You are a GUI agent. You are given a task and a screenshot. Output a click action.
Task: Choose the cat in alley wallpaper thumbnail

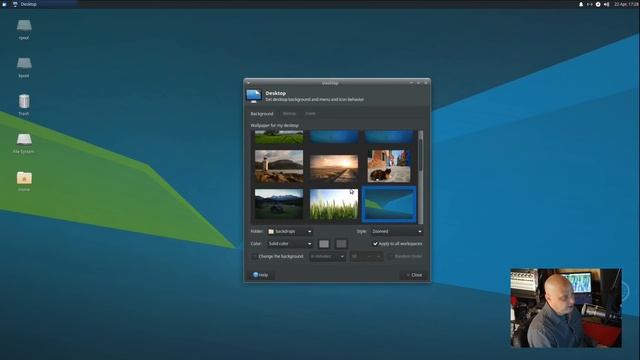point(389,166)
